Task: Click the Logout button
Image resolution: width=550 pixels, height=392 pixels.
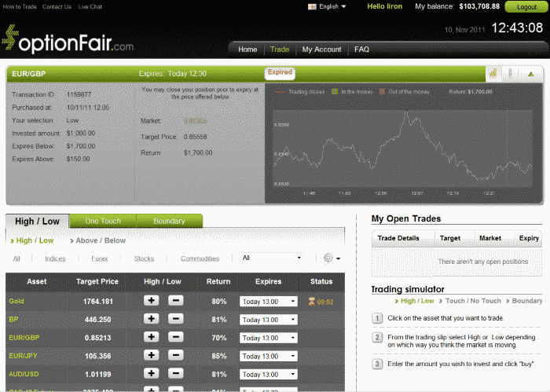Action: click(526, 6)
